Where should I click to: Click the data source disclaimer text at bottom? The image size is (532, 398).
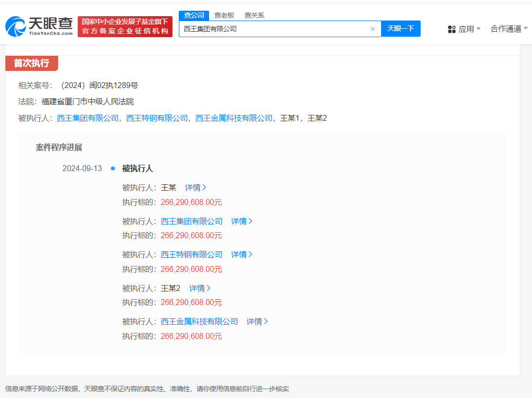point(147,389)
